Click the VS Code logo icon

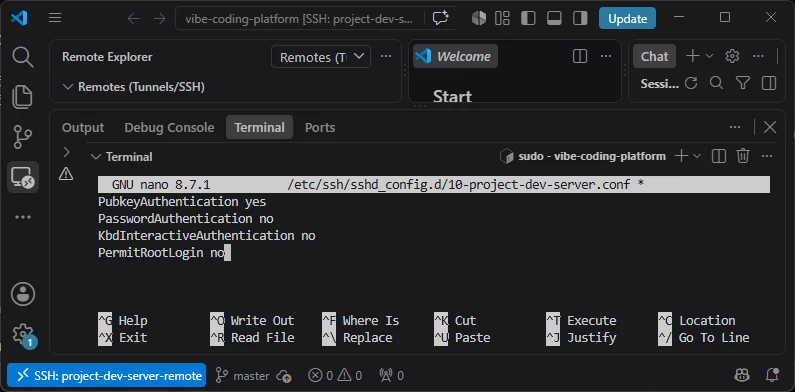(x=19, y=18)
